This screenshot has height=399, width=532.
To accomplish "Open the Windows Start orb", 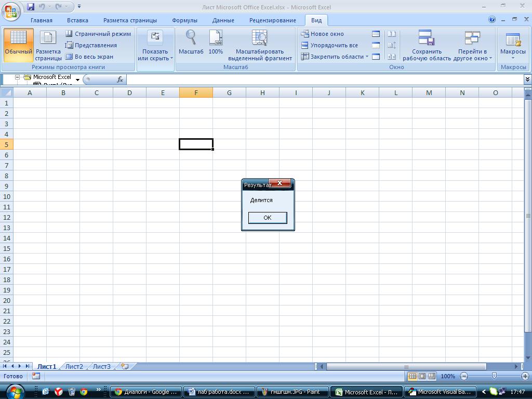I will (15, 392).
